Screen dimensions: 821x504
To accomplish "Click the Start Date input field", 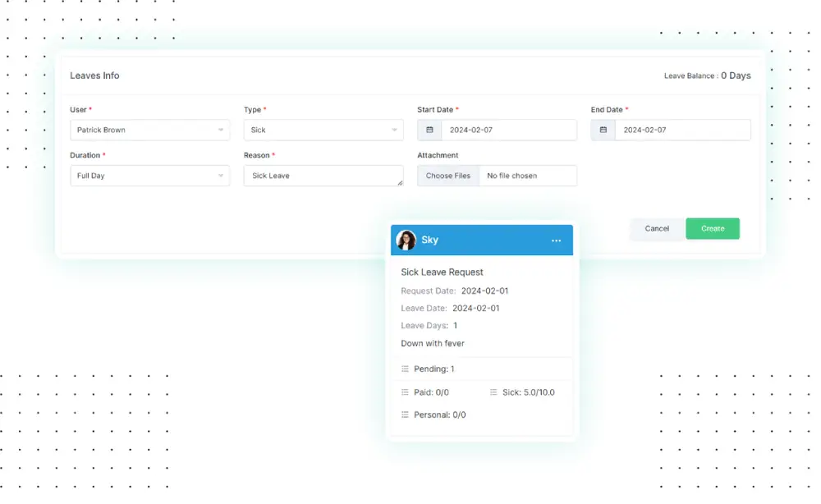I will 509,130.
